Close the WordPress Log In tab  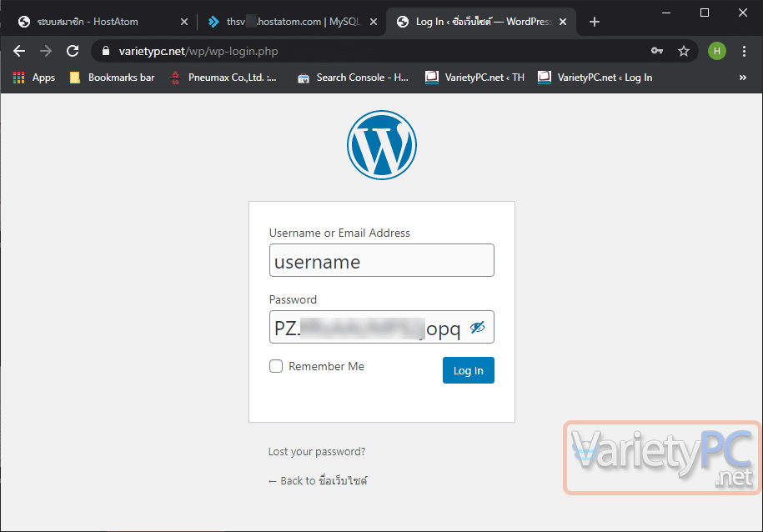coord(563,22)
